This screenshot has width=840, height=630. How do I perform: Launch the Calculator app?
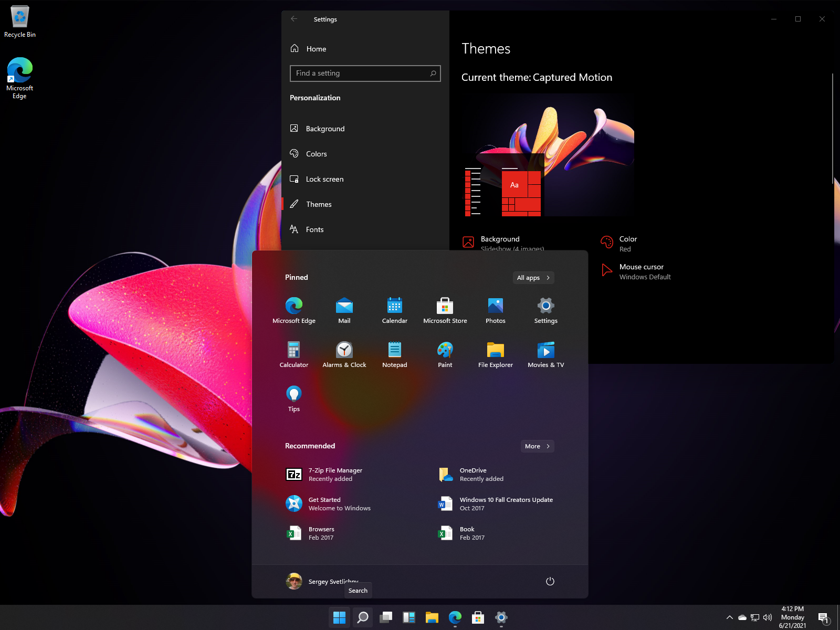click(x=294, y=354)
